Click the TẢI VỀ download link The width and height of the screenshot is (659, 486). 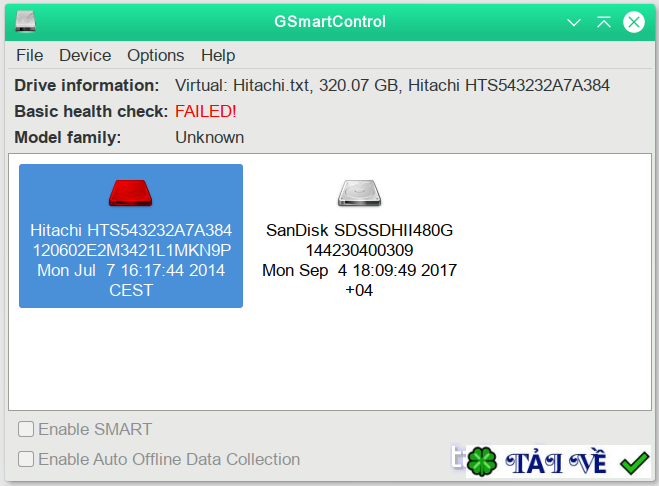point(556,462)
